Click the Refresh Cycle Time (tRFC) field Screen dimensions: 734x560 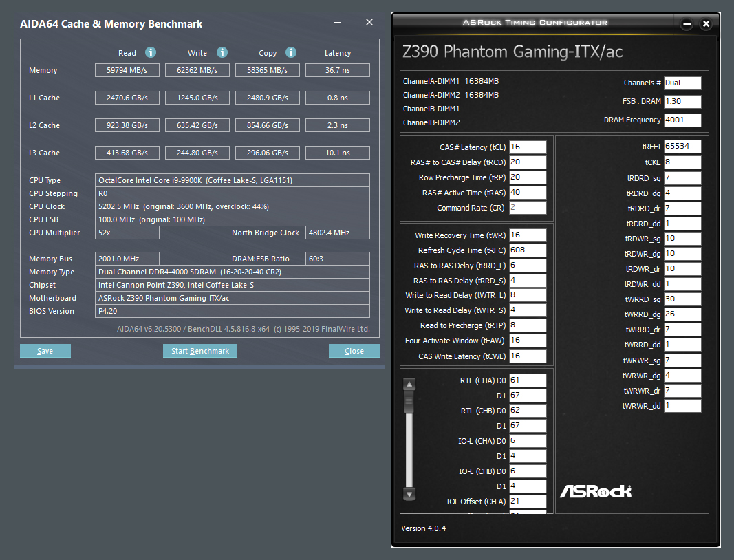528,250
